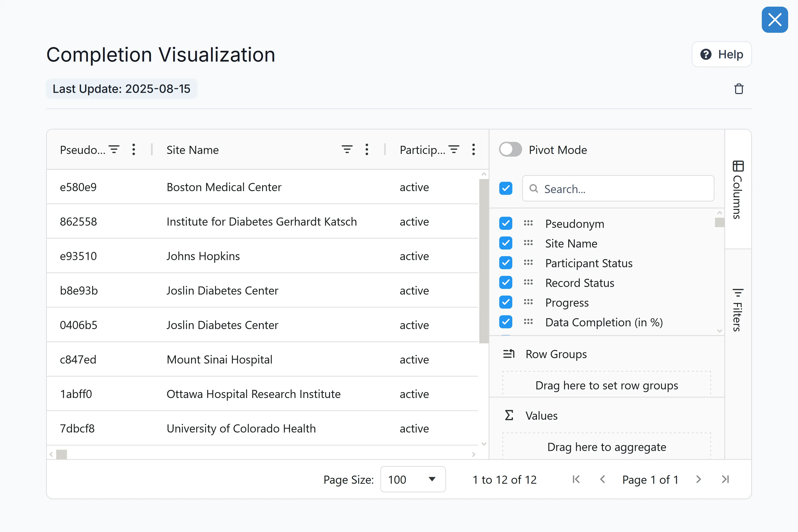Sort by Site Name header
The image size is (798, 532).
(x=193, y=150)
